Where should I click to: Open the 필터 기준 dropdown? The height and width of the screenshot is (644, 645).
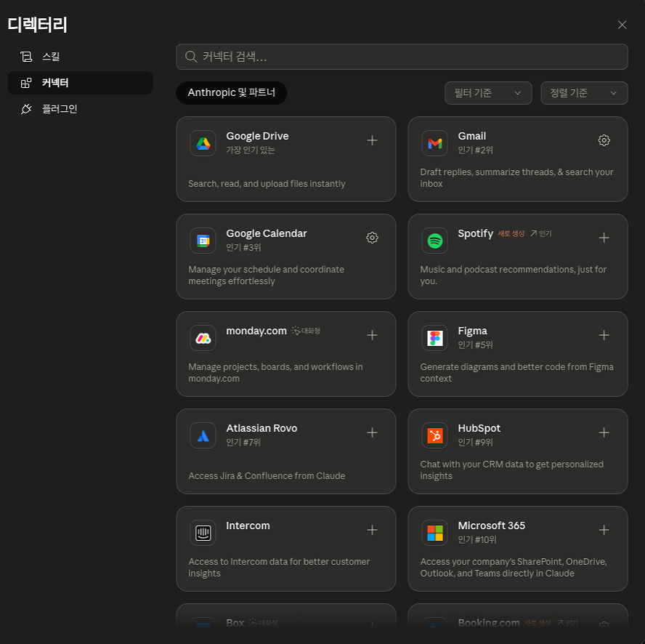[488, 93]
